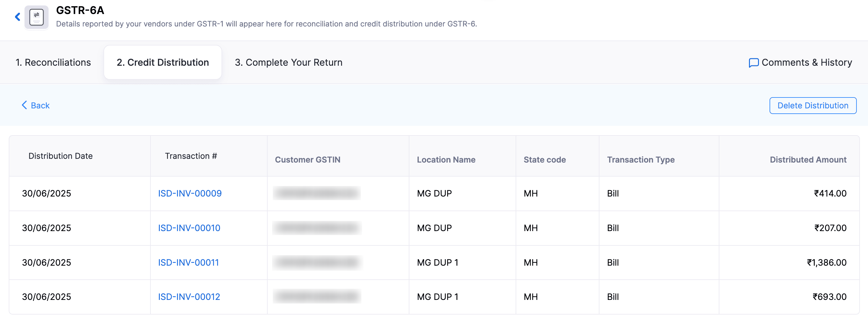Open transaction ISD-INV-00010
The height and width of the screenshot is (327, 868).
click(x=189, y=228)
